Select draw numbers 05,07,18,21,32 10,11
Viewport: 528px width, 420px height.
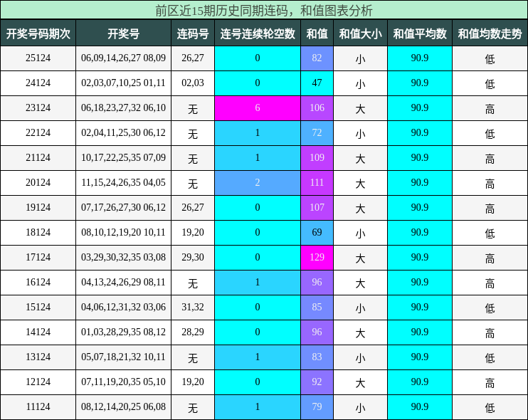coord(124,357)
